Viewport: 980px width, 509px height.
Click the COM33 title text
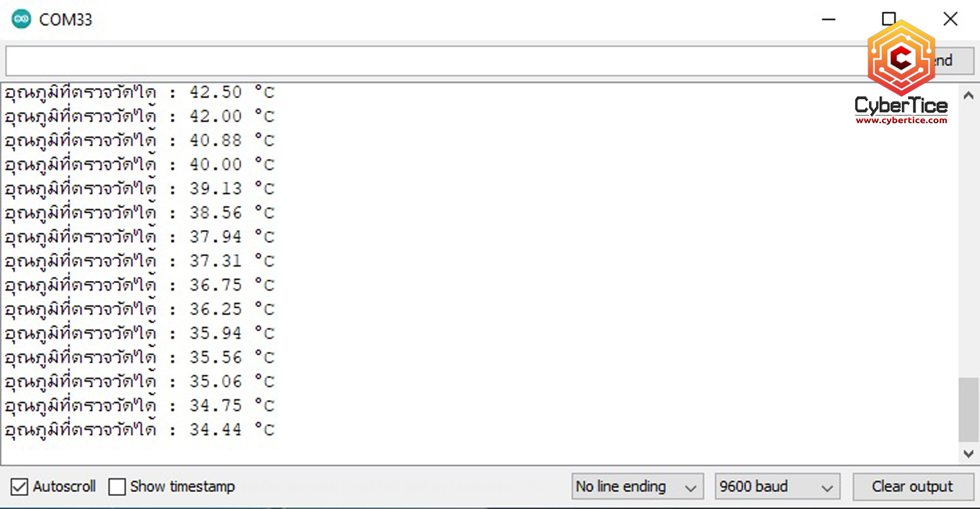click(66, 20)
